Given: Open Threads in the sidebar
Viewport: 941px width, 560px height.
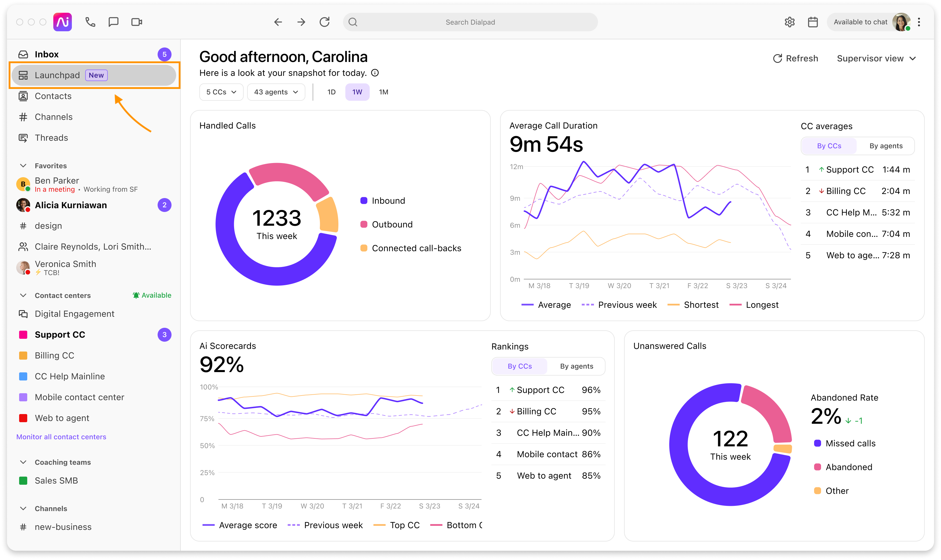Looking at the screenshot, I should tap(94, 138).
